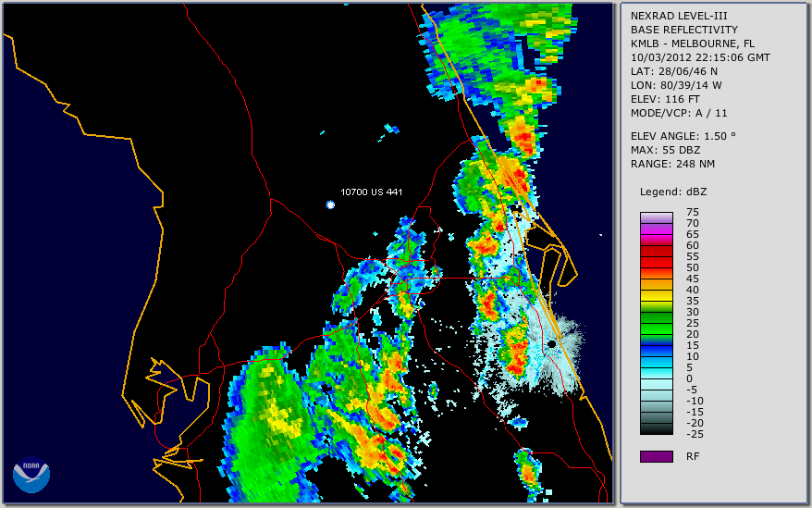Click the legend value 55
Viewport: 812px width, 508px height.
[693, 256]
